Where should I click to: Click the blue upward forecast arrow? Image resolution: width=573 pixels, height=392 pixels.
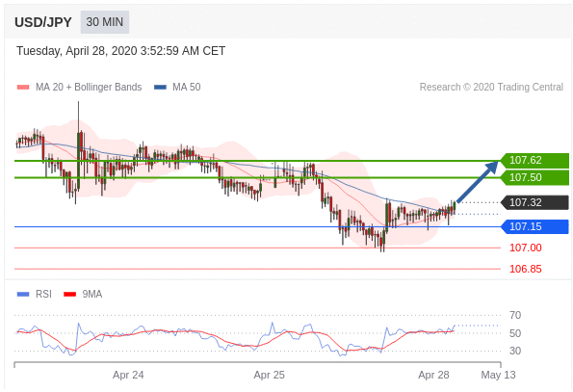478,182
